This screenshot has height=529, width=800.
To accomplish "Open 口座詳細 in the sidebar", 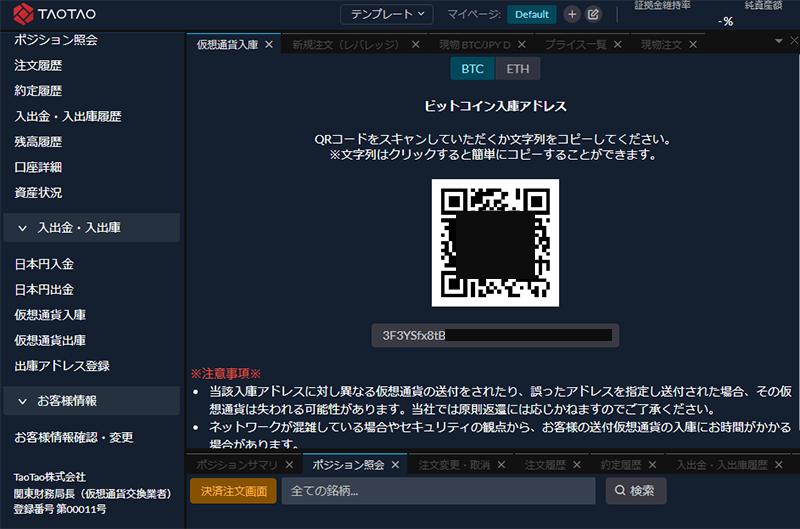I will coord(38,167).
